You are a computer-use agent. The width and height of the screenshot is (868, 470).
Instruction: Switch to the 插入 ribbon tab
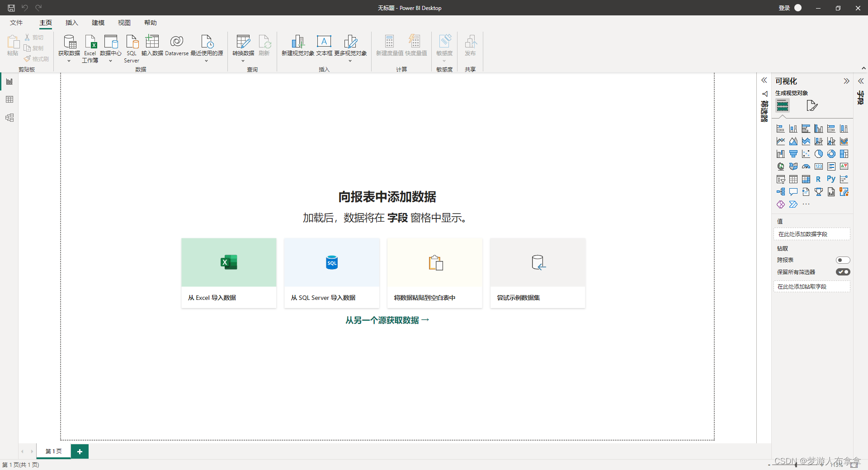coord(72,23)
